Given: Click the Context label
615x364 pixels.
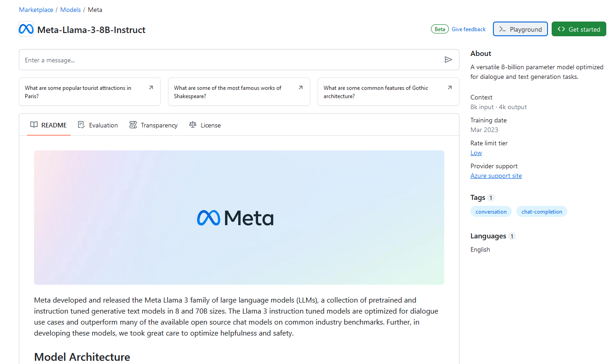Looking at the screenshot, I should (x=481, y=97).
